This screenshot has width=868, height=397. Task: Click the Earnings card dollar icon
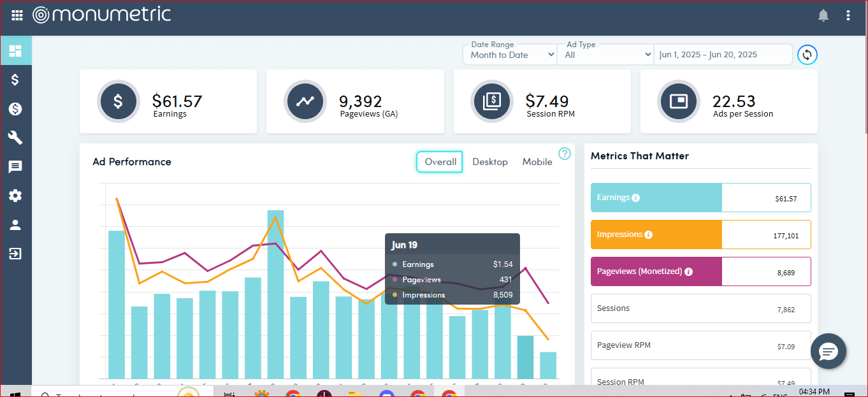pyautogui.click(x=119, y=101)
